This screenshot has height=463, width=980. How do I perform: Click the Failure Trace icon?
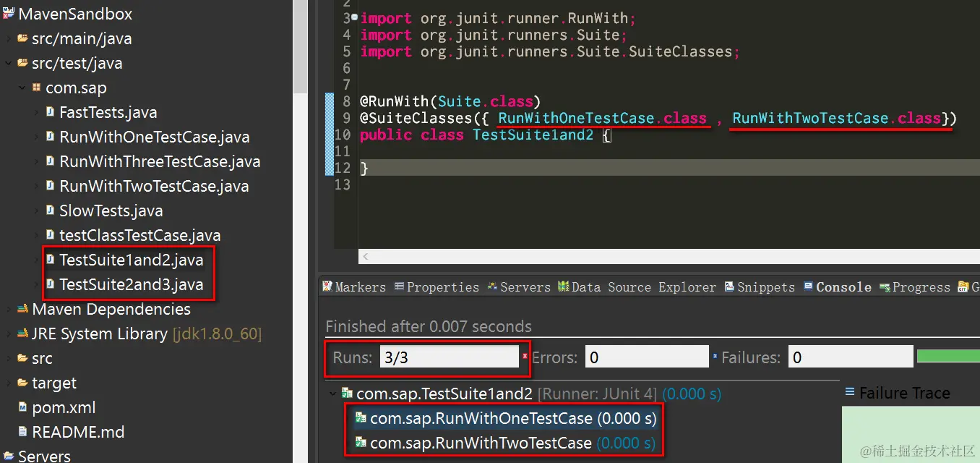tap(851, 392)
